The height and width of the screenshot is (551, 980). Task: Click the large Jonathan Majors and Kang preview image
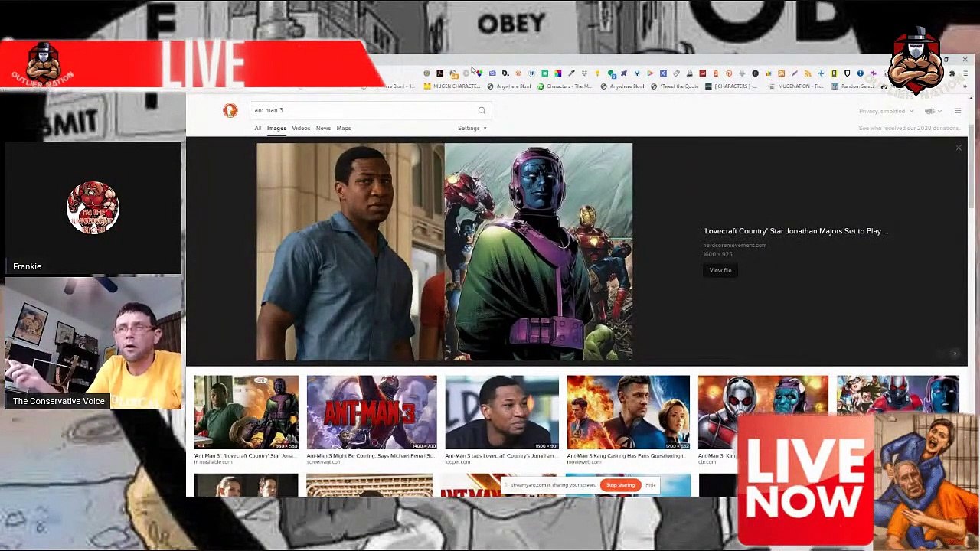coord(445,252)
